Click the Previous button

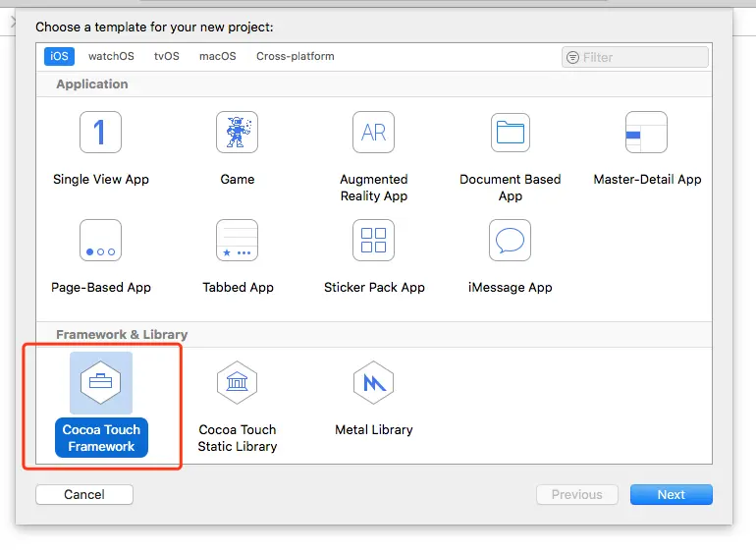577,494
